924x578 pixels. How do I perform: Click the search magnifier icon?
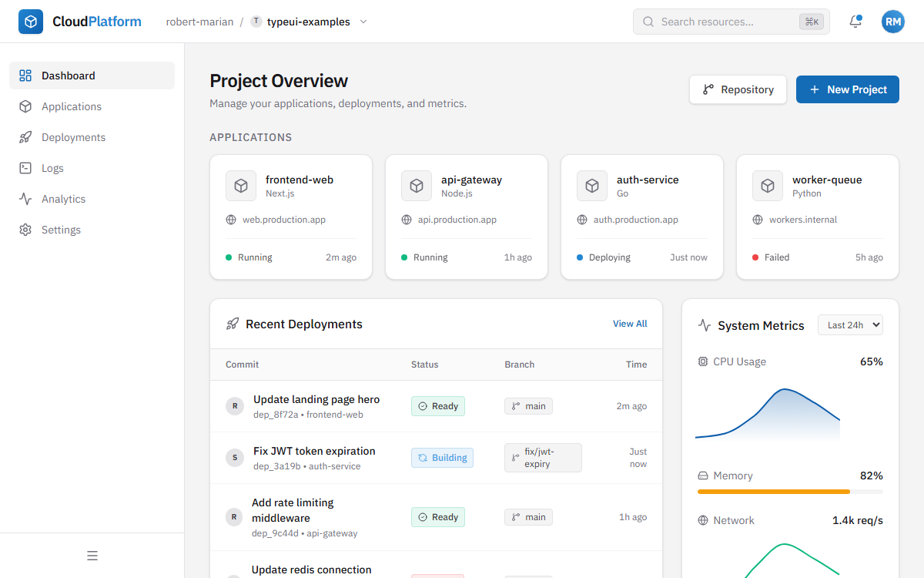tap(648, 22)
